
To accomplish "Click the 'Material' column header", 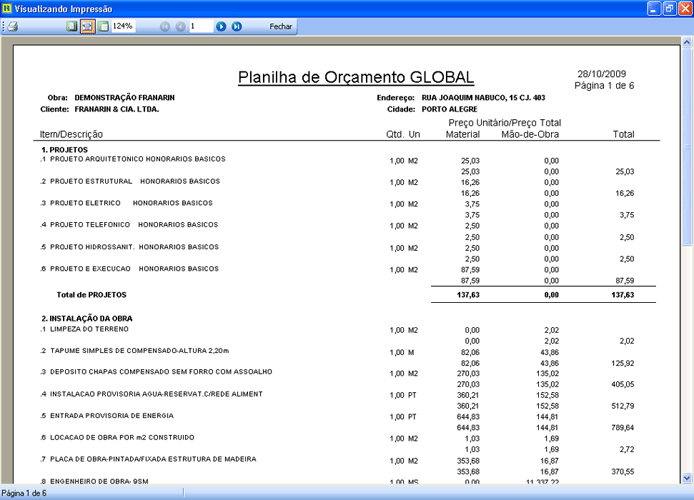I will pos(463,135).
